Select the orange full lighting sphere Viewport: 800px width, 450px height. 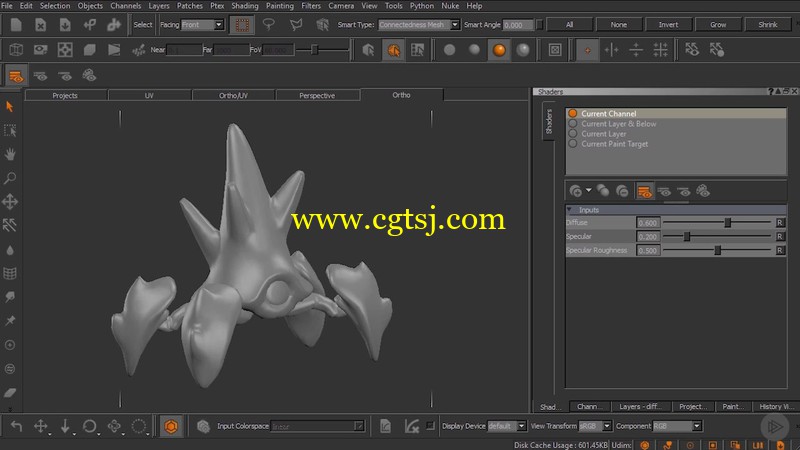pyautogui.click(x=499, y=49)
